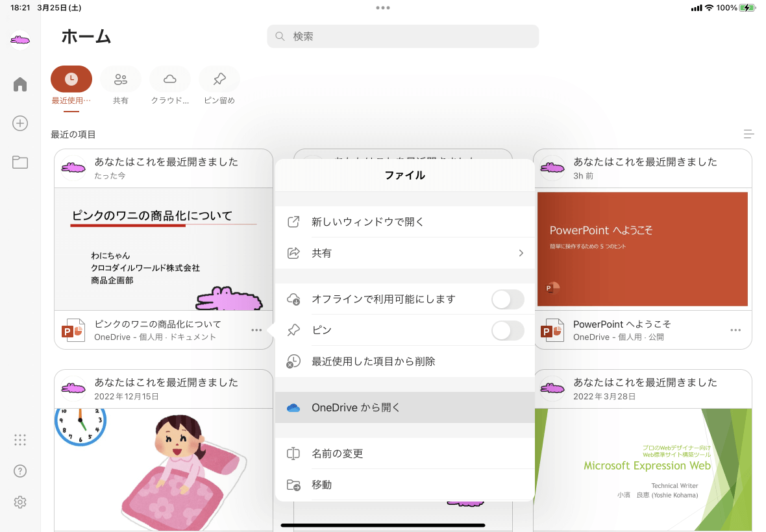This screenshot has width=766, height=532.
Task: Open more options for PowerPoint へようこそ
Action: (735, 330)
